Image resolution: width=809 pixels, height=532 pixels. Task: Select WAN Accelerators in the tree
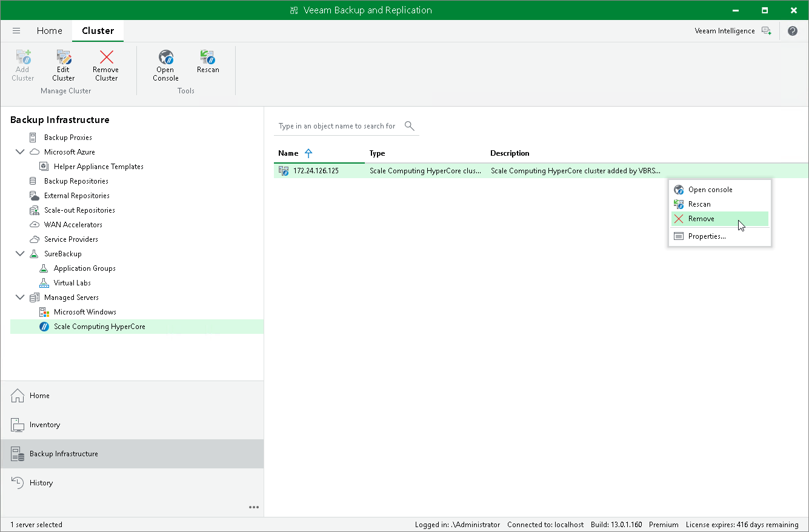(x=73, y=225)
